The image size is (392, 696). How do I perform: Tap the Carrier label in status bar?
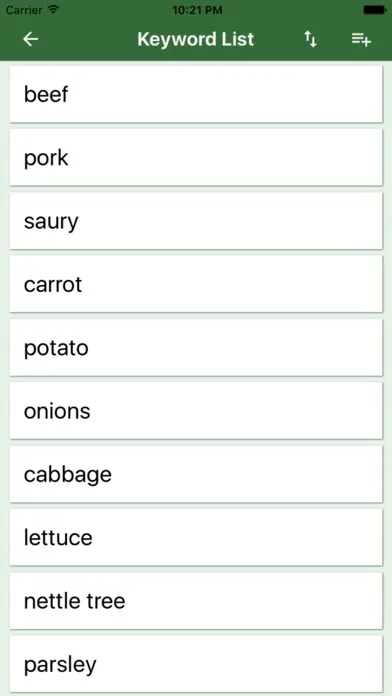pos(24,10)
